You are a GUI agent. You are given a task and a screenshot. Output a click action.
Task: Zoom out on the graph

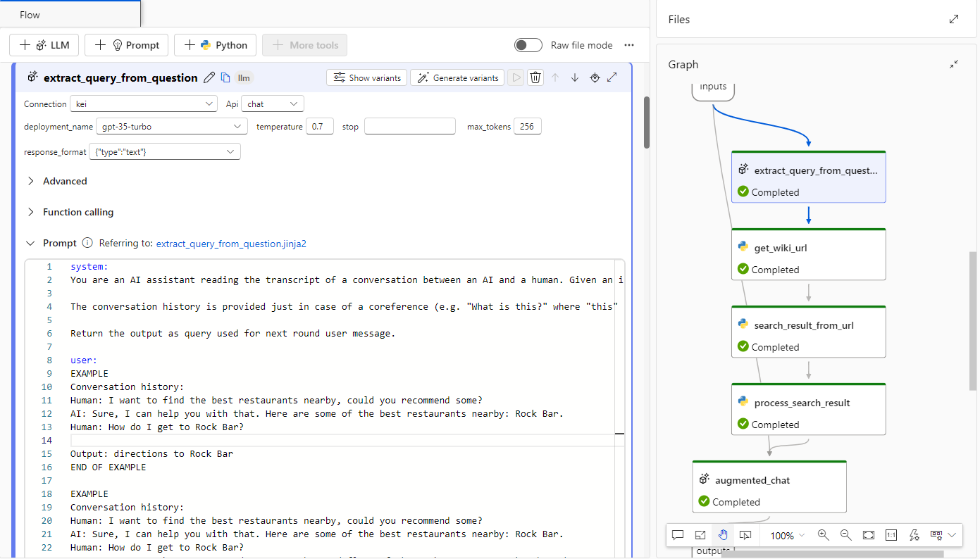tap(846, 535)
